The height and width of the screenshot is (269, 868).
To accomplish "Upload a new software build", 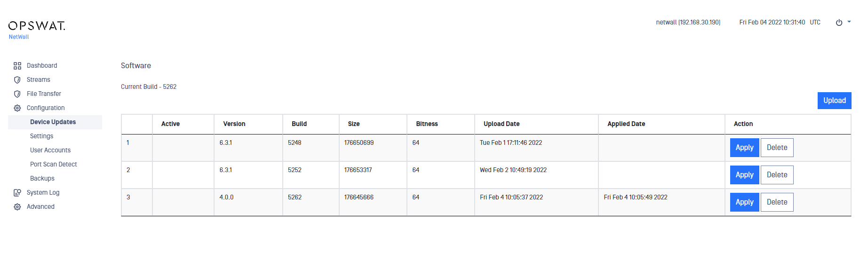I will tap(834, 101).
